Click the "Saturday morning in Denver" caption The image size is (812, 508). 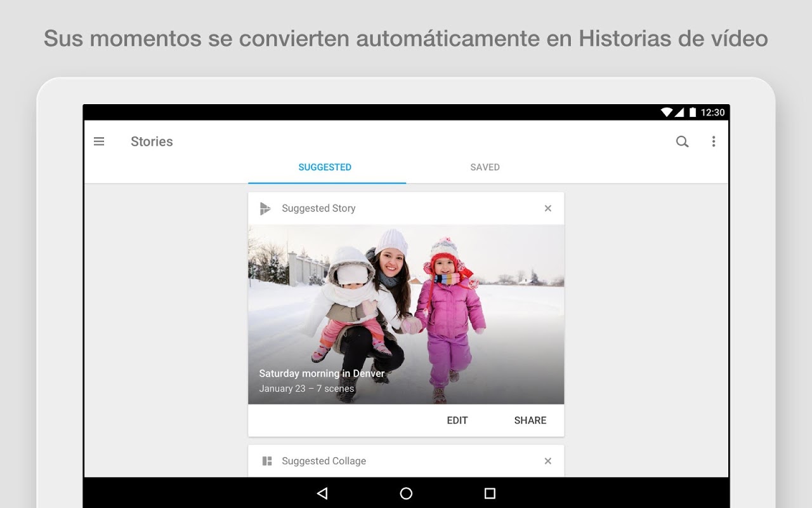click(x=322, y=373)
